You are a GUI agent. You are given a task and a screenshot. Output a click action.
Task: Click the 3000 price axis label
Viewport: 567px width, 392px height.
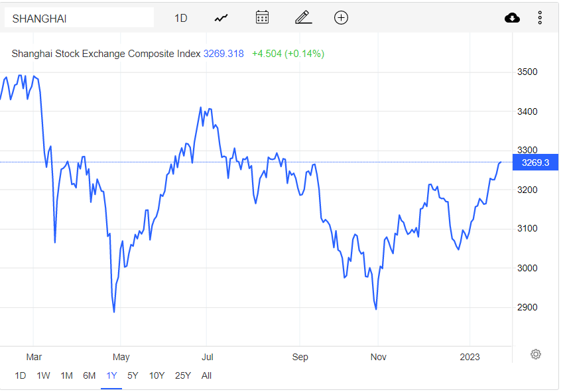click(527, 268)
